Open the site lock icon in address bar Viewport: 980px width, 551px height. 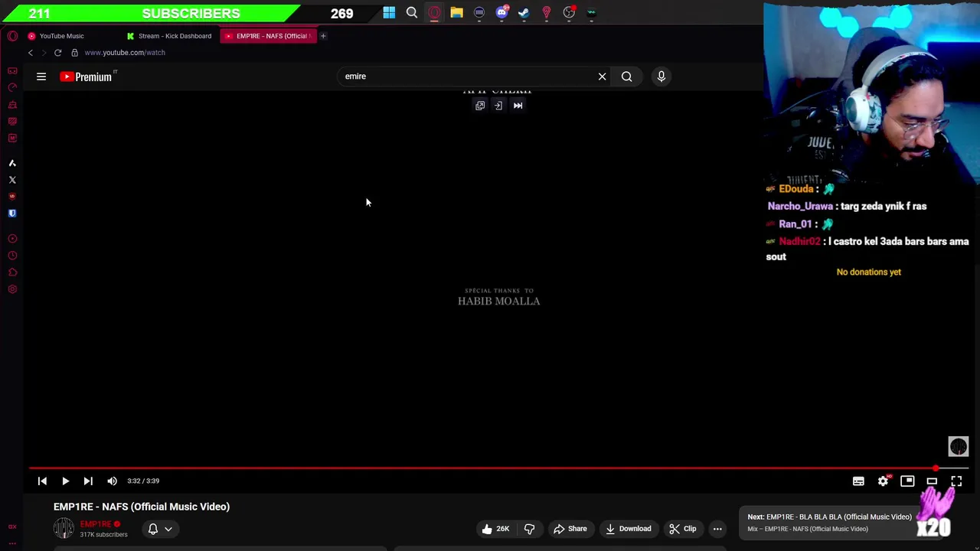click(x=74, y=53)
